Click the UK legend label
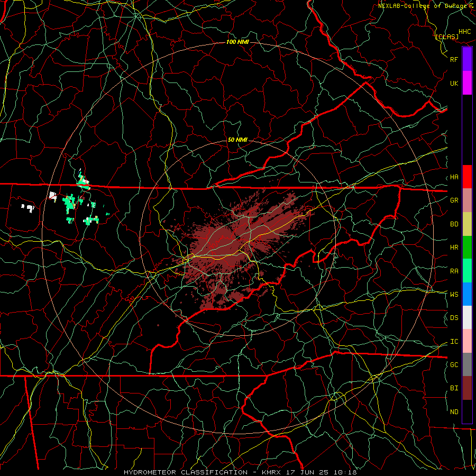The width and height of the screenshot is (476, 476). 454,84
